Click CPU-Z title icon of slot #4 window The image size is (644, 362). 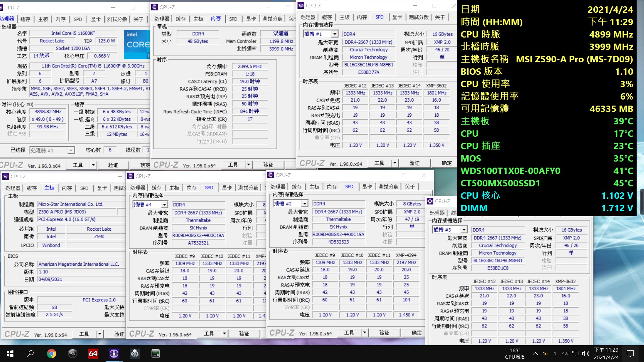[130, 176]
